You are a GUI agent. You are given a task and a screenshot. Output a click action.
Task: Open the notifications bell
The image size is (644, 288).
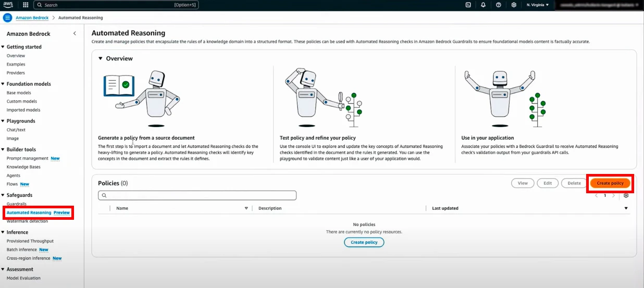tap(484, 5)
